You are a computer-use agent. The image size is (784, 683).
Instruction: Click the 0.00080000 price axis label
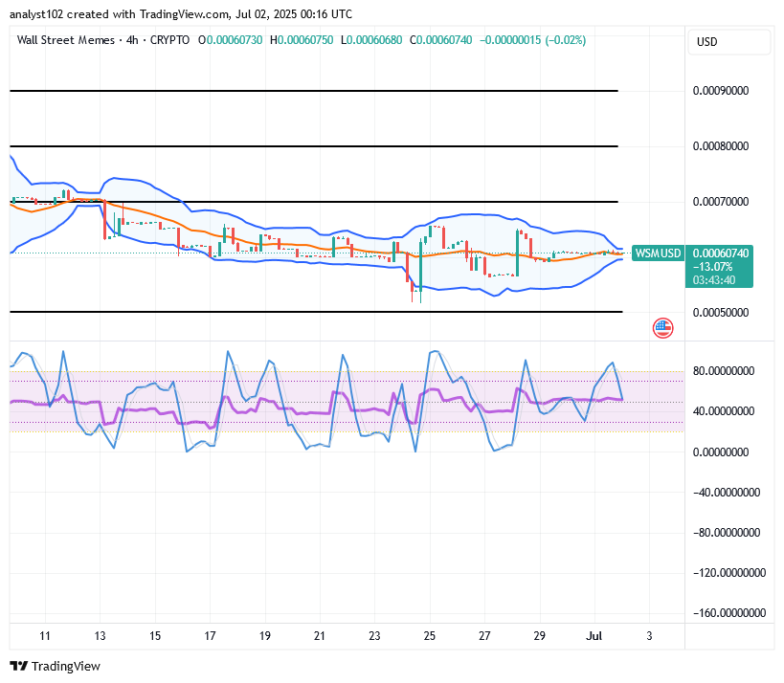point(721,146)
